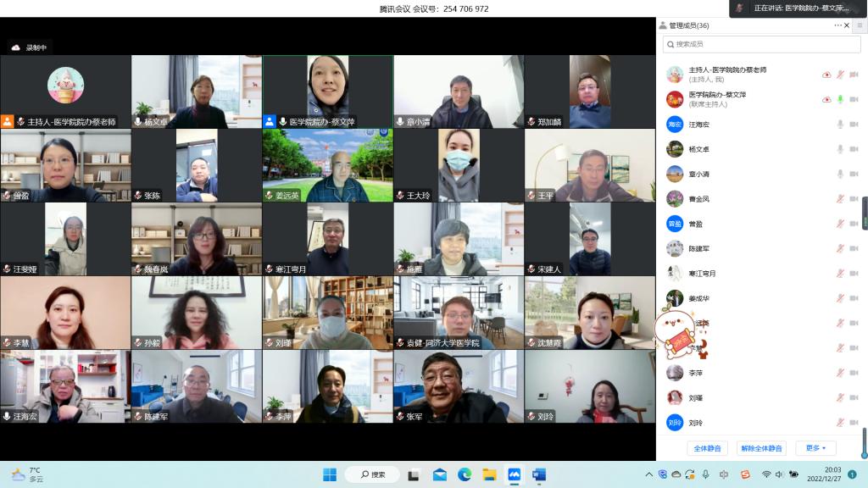Unmute 曹金凤 via the microphone icon
868x488 pixels.
[840, 199]
